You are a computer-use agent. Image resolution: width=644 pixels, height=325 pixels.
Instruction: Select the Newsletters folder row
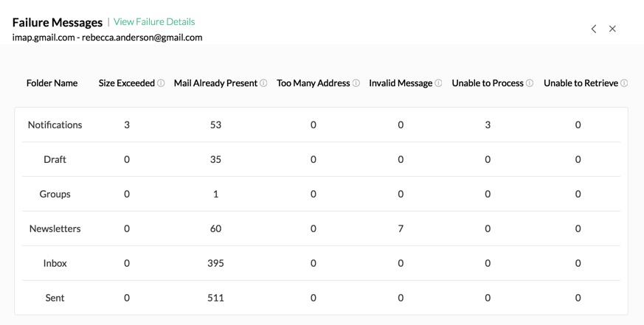pyautogui.click(x=55, y=229)
